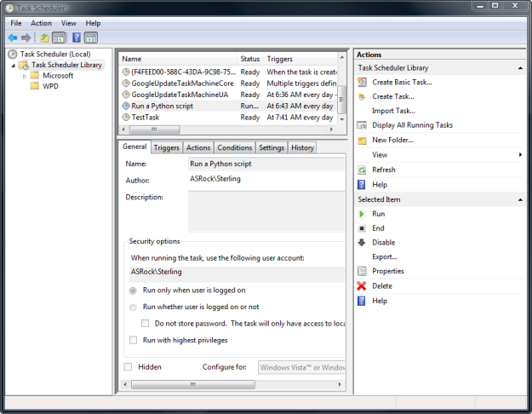Click the Create Task icon
This screenshot has height=414, width=532.
362,97
